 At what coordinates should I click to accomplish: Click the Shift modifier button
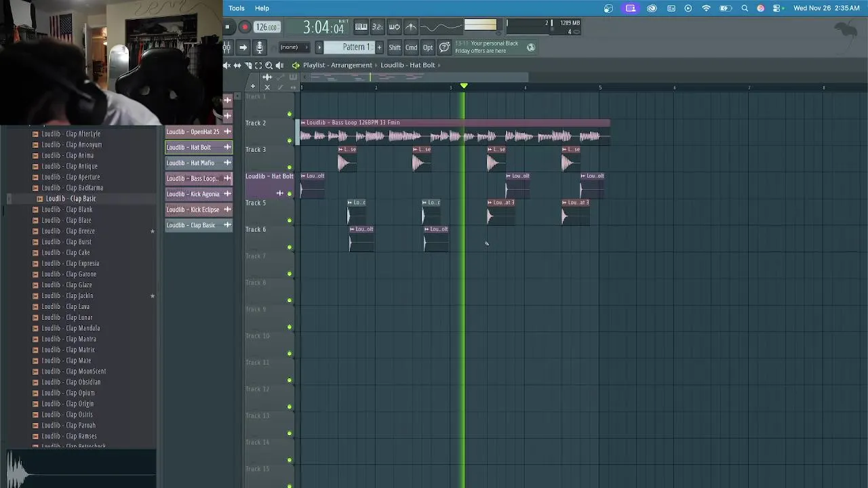pyautogui.click(x=395, y=47)
